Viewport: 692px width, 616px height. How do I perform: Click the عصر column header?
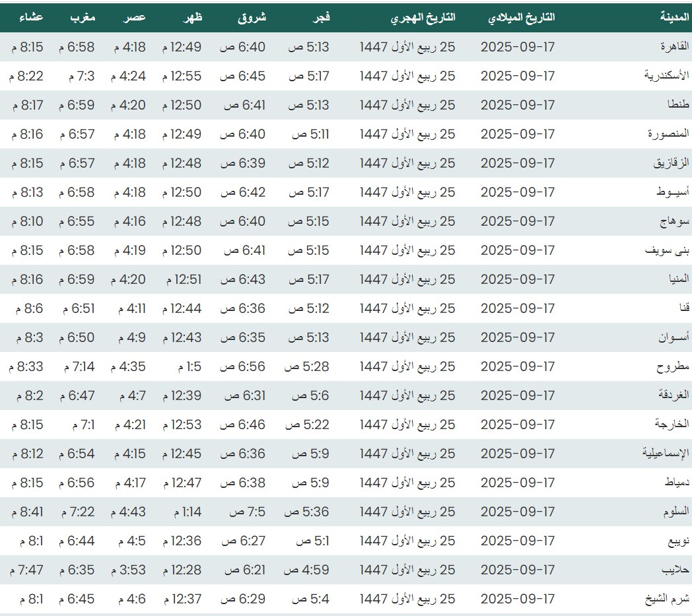pos(136,17)
